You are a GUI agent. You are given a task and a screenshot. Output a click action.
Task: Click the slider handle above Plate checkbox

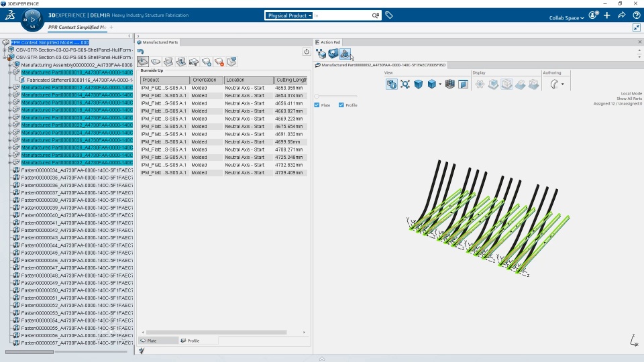(x=317, y=97)
